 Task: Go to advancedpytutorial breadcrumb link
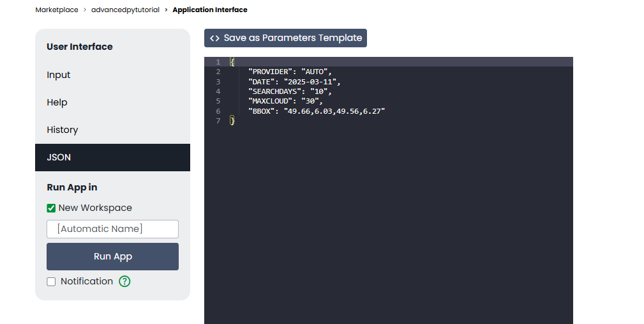[125, 10]
